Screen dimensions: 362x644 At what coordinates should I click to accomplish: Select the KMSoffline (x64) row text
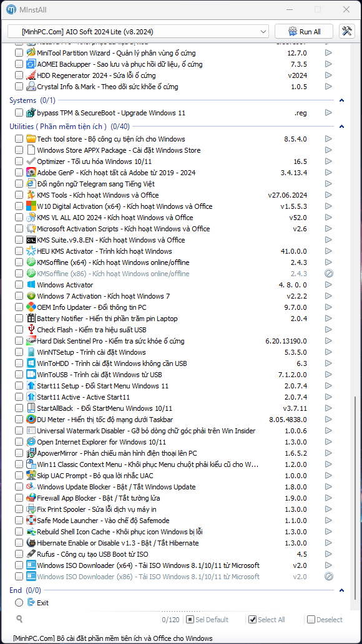click(x=113, y=262)
